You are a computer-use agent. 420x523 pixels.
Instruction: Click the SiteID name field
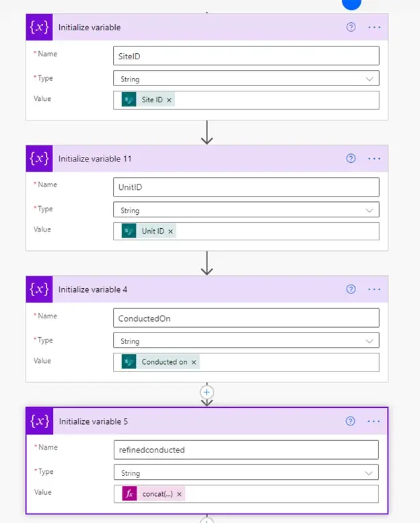pos(246,56)
